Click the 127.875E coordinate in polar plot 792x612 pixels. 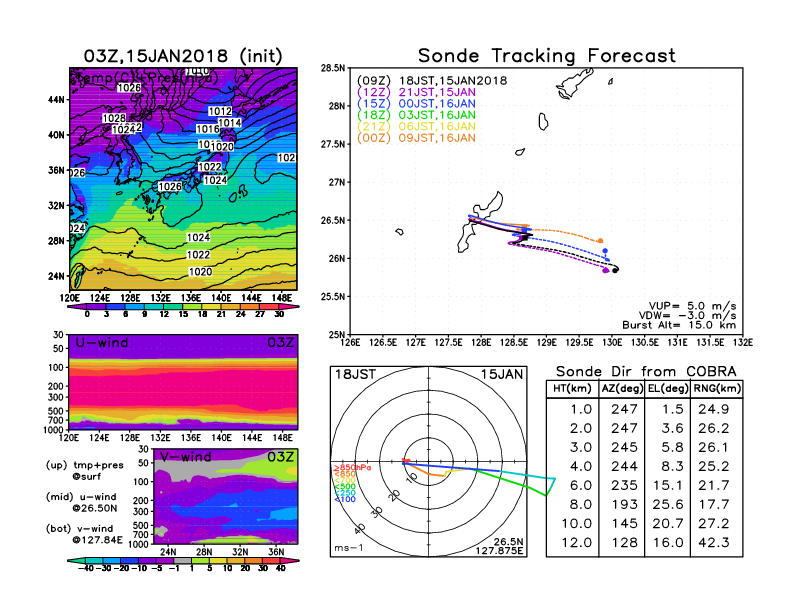pyautogui.click(x=499, y=550)
